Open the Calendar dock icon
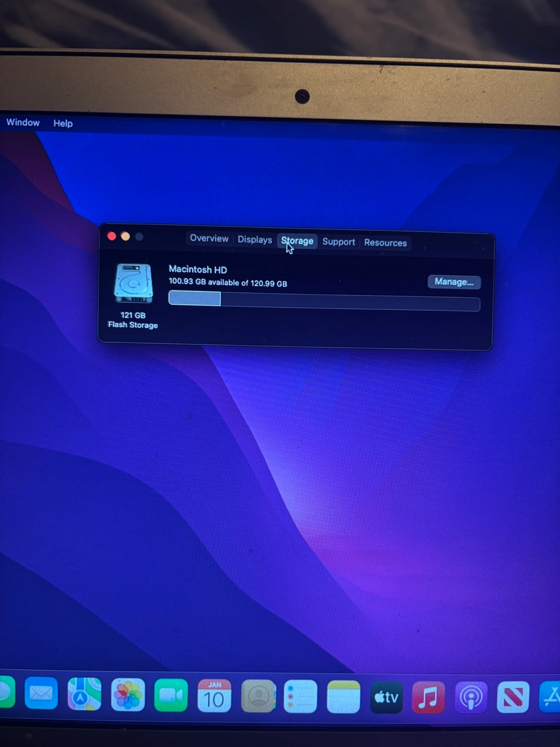Viewport: 560px width, 747px height. [x=214, y=696]
